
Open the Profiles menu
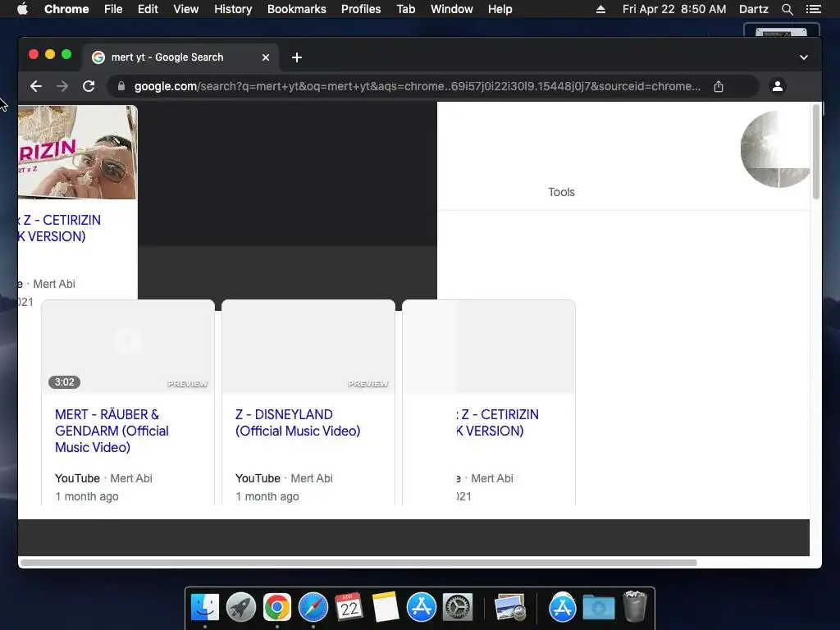(361, 9)
